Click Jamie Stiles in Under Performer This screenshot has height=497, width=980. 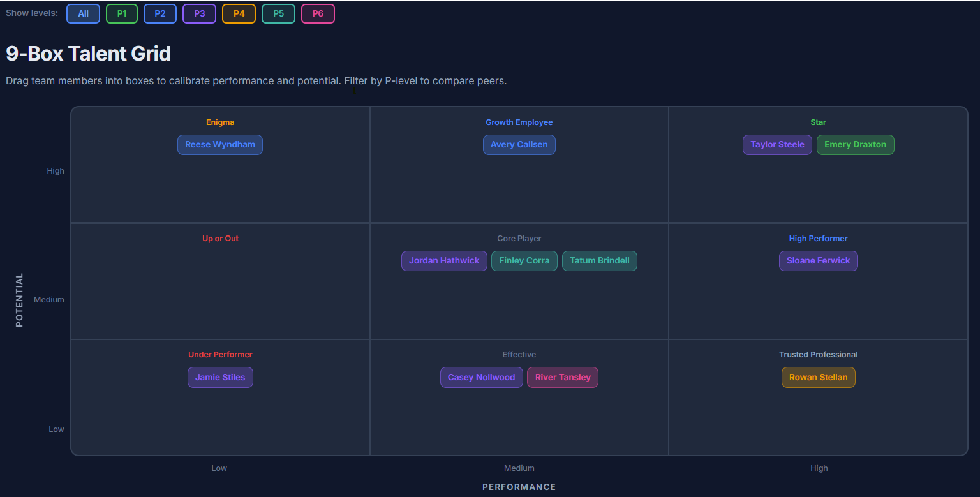pyautogui.click(x=220, y=377)
